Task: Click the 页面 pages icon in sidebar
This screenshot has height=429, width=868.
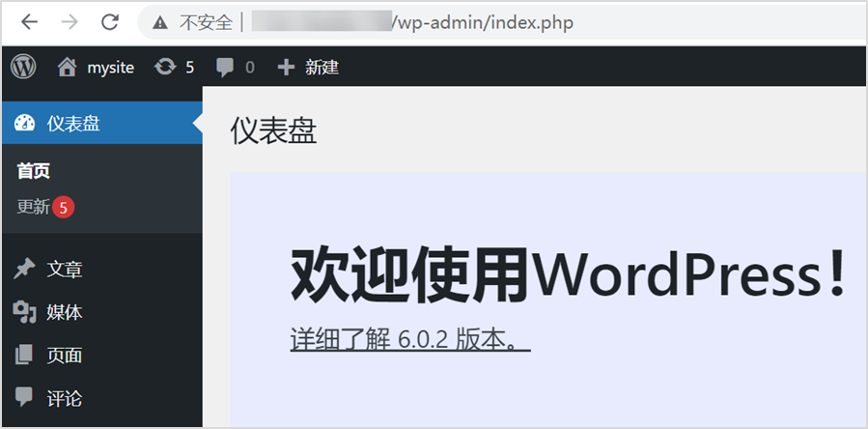Action: [x=24, y=356]
